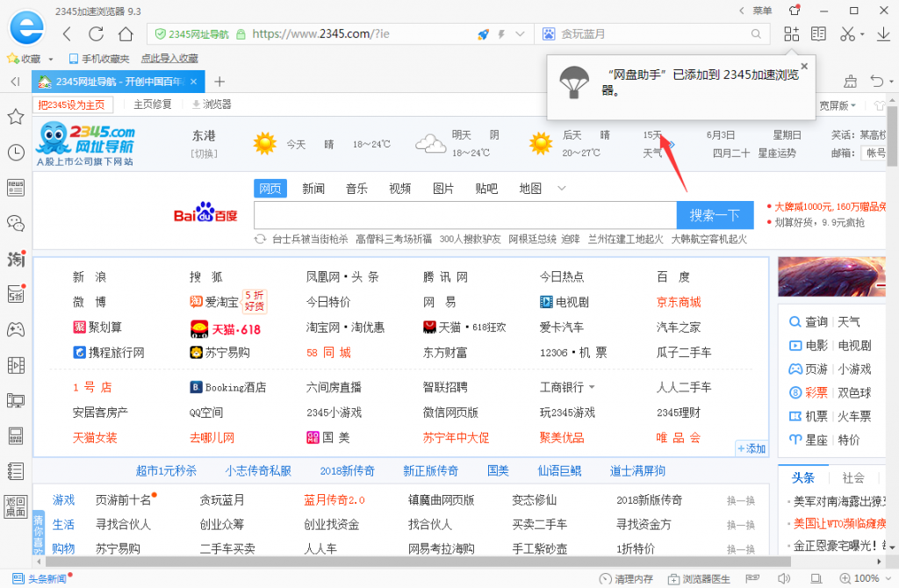Open the 宽屏版 dropdown
899x588 pixels.
point(837,105)
